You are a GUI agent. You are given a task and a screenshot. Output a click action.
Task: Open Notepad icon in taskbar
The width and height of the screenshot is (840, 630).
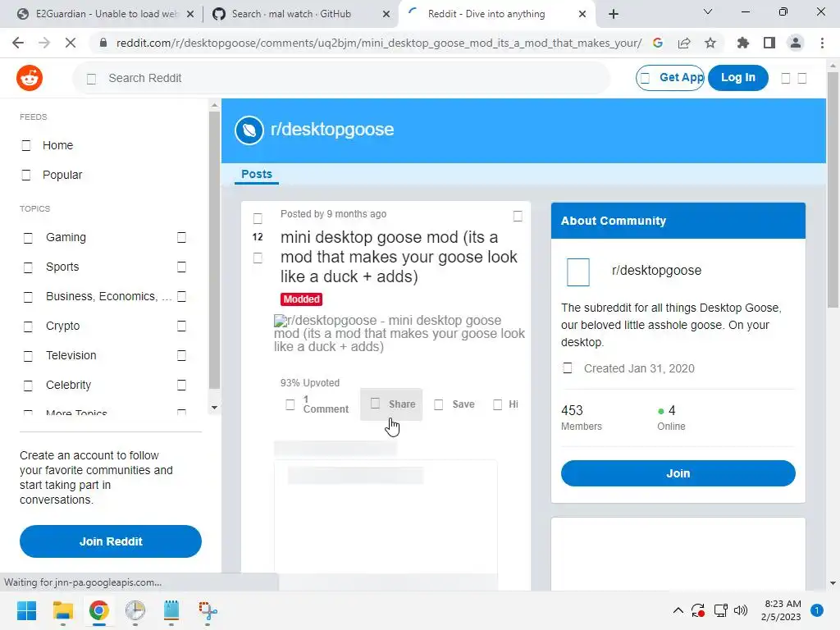(171, 610)
